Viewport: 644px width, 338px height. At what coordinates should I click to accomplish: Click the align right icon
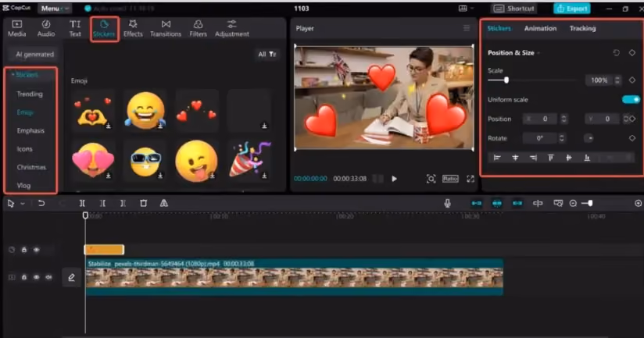[x=533, y=158]
